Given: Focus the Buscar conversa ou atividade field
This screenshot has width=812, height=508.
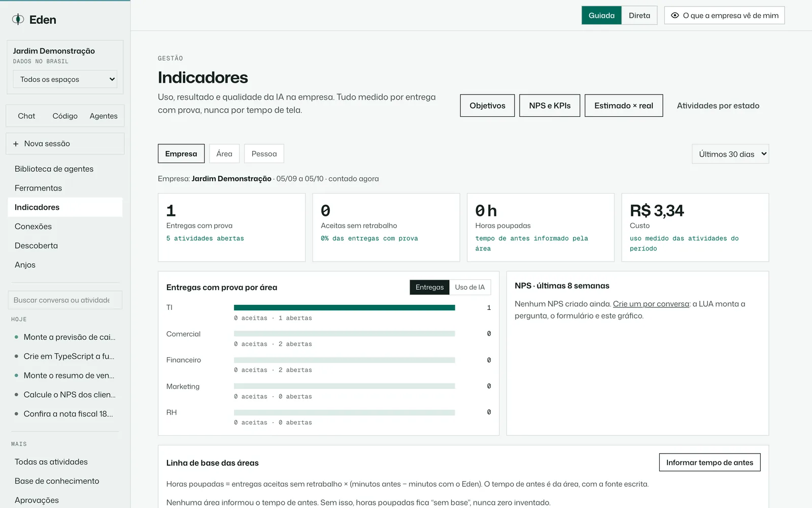Looking at the screenshot, I should (x=65, y=300).
